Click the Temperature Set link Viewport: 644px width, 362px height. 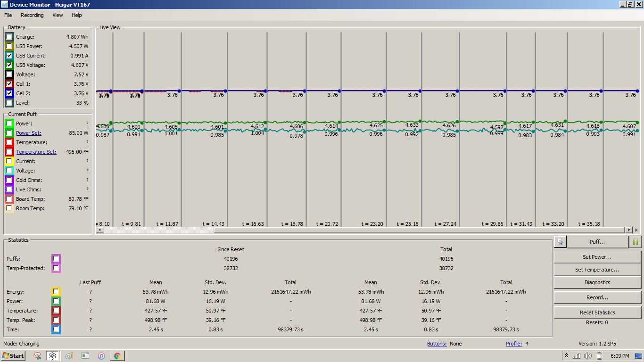[36, 152]
